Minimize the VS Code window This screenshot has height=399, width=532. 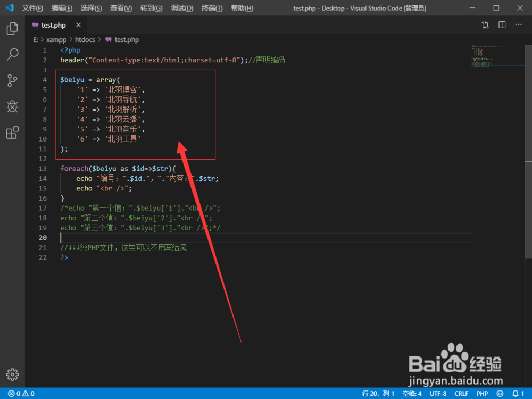coord(472,8)
